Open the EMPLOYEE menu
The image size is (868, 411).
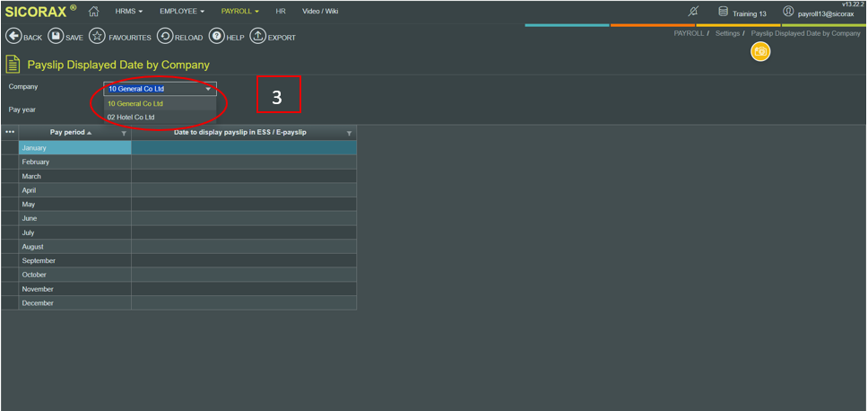181,12
